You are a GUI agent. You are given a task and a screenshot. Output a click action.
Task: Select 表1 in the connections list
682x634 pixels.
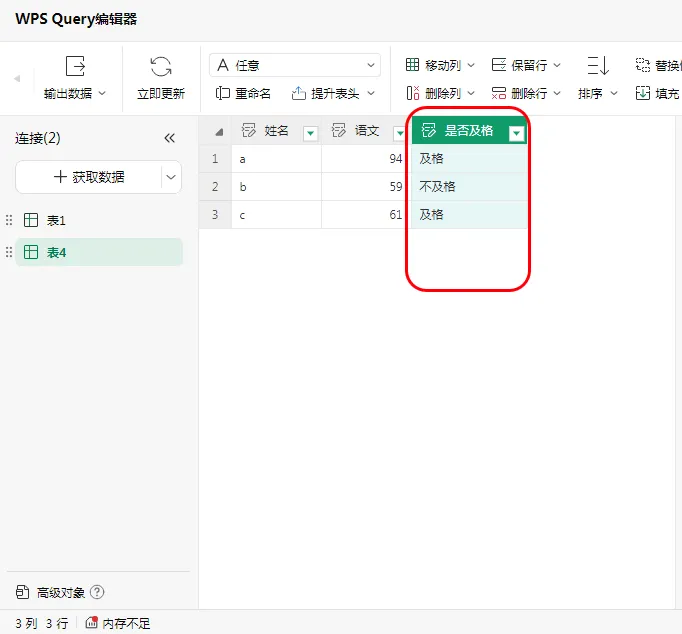[99, 220]
